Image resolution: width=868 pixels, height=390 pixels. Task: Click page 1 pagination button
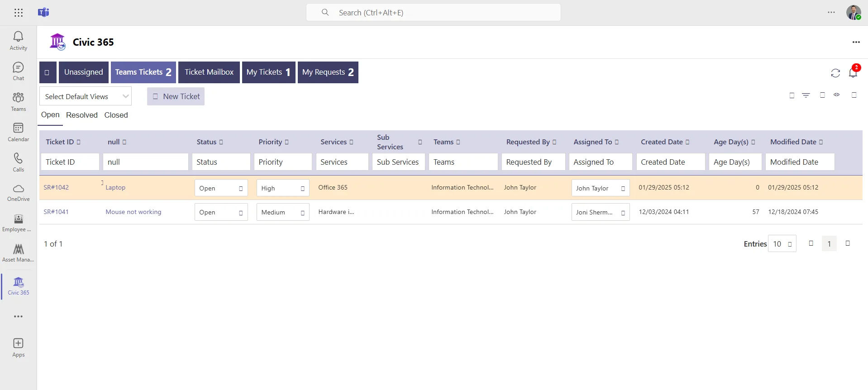pos(829,244)
